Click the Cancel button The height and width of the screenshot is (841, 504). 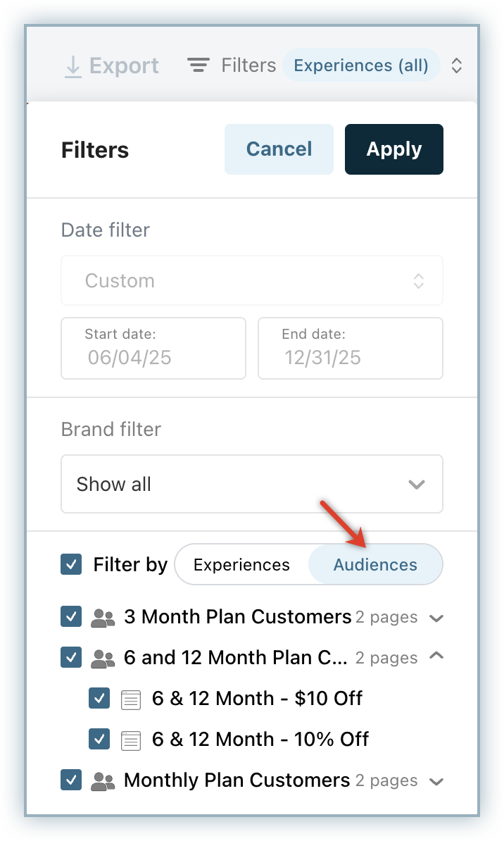(279, 149)
